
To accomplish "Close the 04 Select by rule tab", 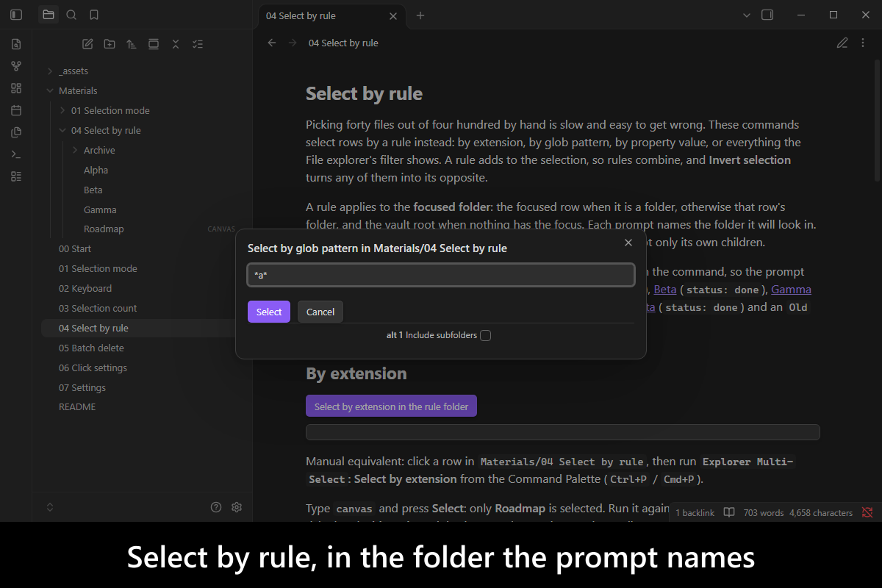I will pyautogui.click(x=394, y=15).
